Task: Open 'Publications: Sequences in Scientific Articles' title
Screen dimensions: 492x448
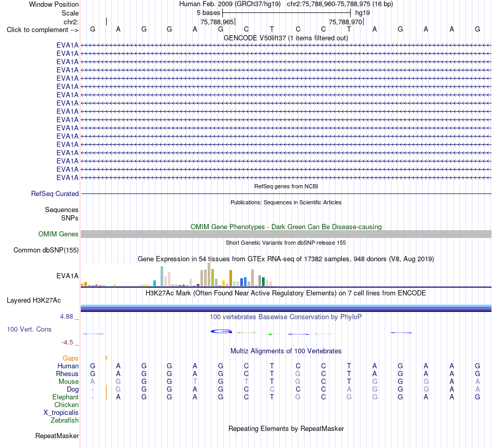Action: click(286, 202)
